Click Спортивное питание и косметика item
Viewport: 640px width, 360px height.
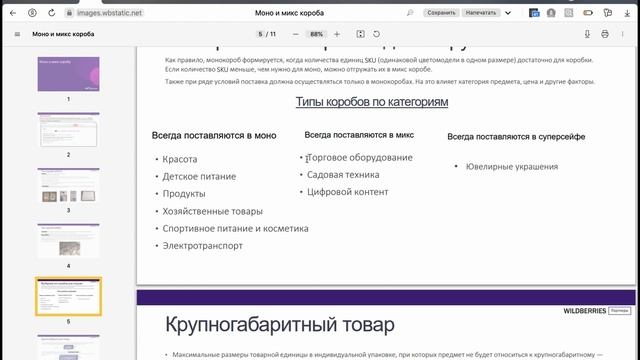click(x=236, y=229)
